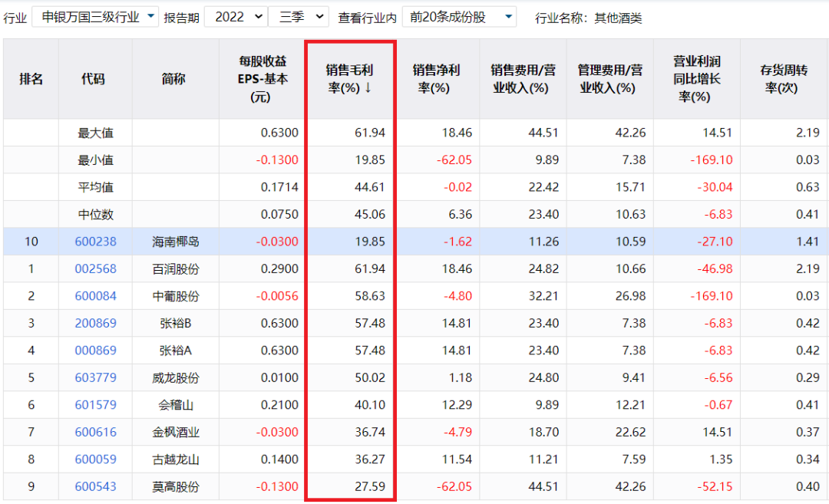Viewport: 829px width, 504px height.
Task: Click the 代码 column header
Action: click(x=95, y=79)
